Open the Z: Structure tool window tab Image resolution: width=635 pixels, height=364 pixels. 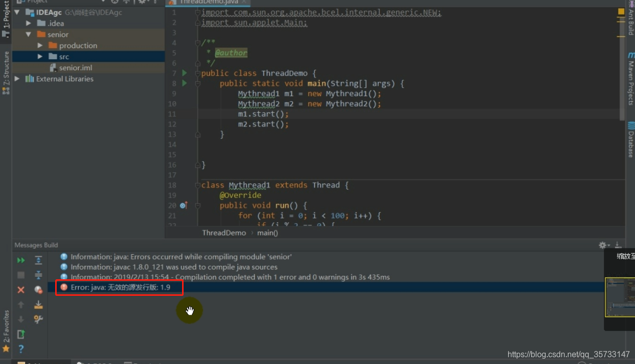point(6,73)
